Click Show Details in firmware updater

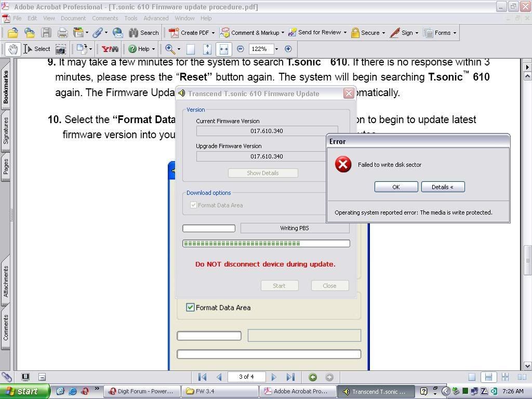pyautogui.click(x=263, y=173)
